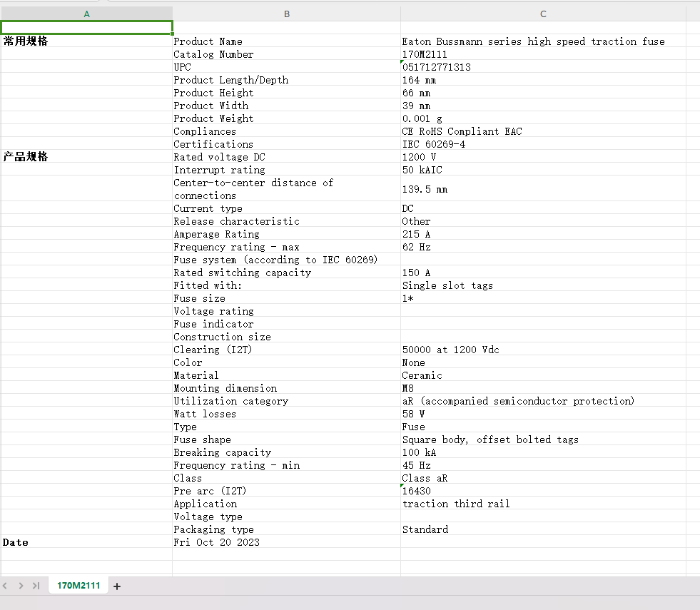Select the 45 Hz value
Screen dimensions: 700x610
(x=543, y=465)
